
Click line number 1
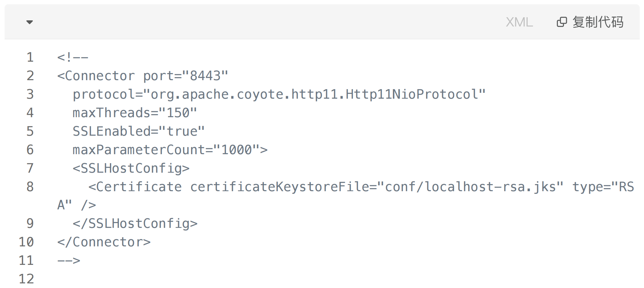(x=30, y=57)
